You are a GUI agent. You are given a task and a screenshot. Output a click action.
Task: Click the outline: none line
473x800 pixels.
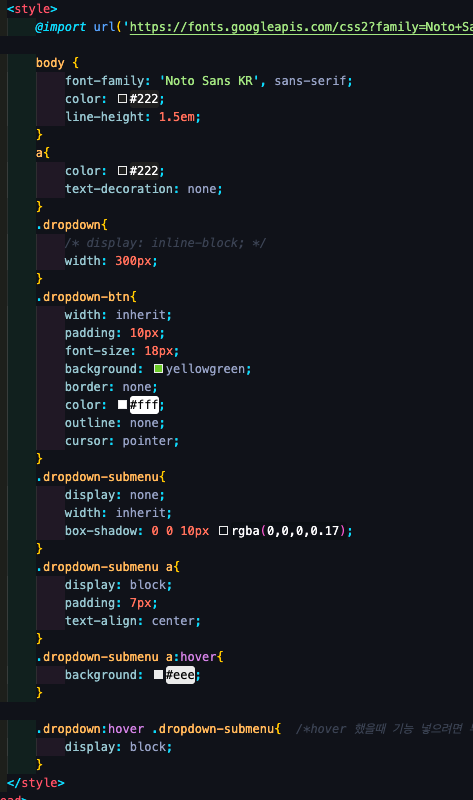point(115,423)
